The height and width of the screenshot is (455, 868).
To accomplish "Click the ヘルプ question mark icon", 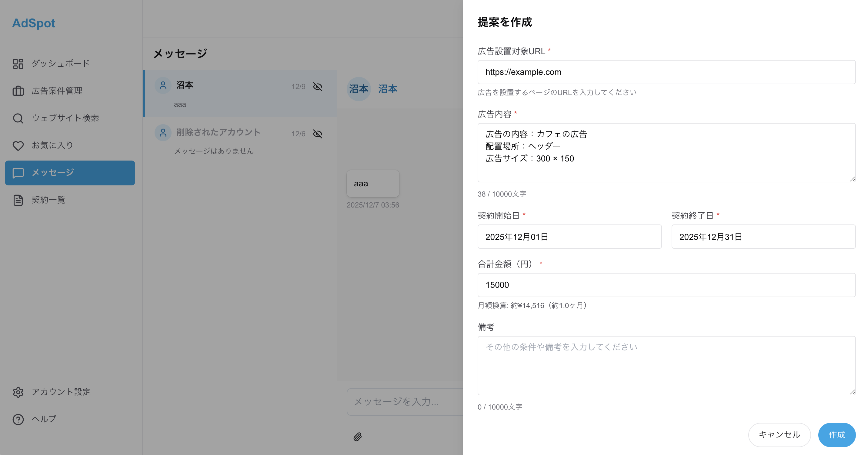I will (x=18, y=419).
